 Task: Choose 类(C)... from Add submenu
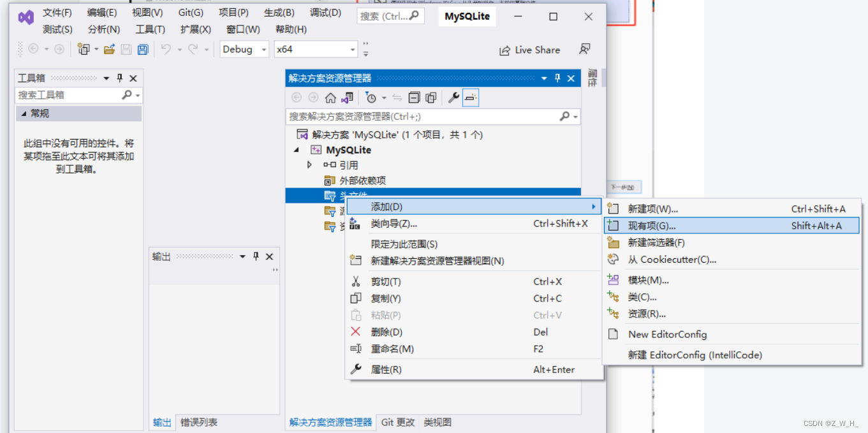(731, 297)
